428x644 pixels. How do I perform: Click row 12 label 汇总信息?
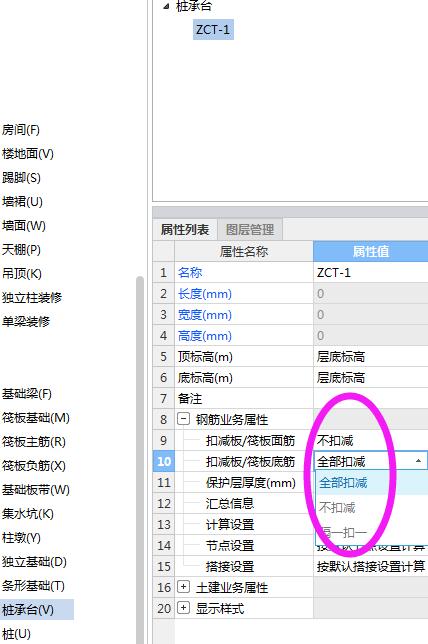pos(230,504)
